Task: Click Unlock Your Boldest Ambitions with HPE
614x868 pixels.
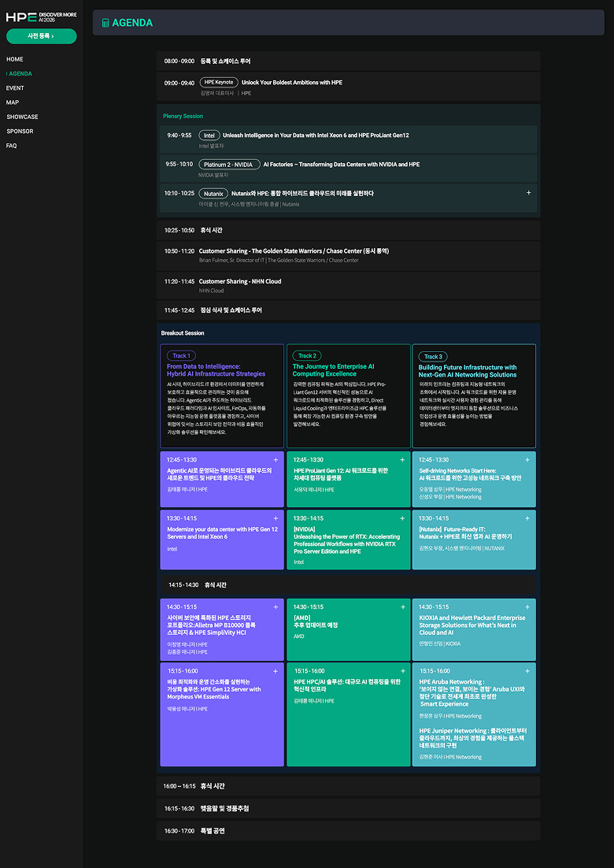Action: tap(292, 83)
